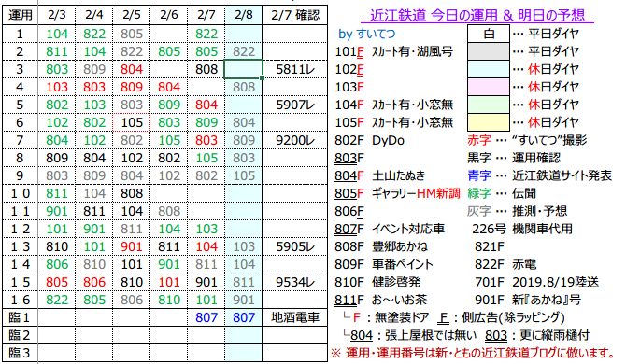This screenshot has width=626, height=364.
Task: Click the blue 807 under 2/8 in row 臨1
Action: coord(244,317)
